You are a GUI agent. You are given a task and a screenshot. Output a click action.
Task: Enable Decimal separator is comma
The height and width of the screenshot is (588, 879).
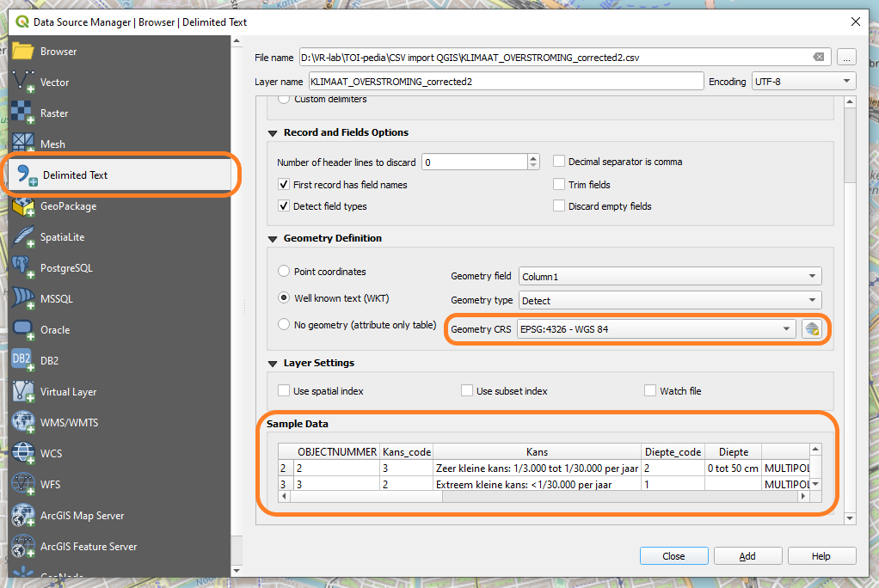point(558,161)
